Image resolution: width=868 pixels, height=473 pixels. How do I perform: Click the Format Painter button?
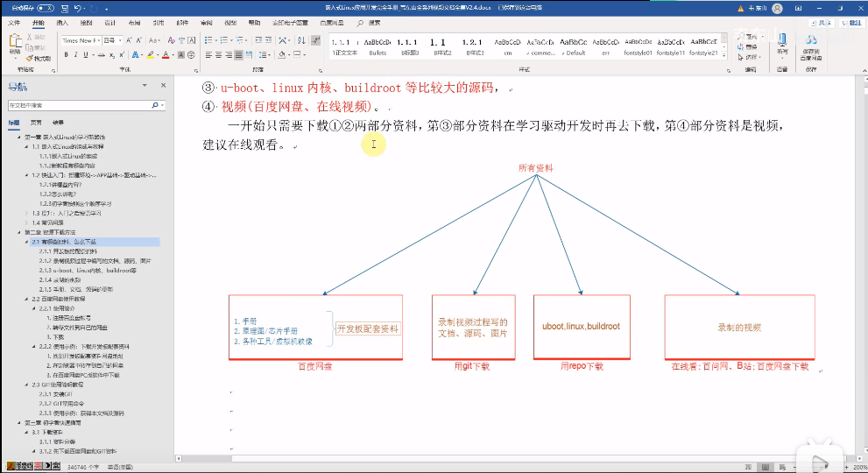(39, 58)
